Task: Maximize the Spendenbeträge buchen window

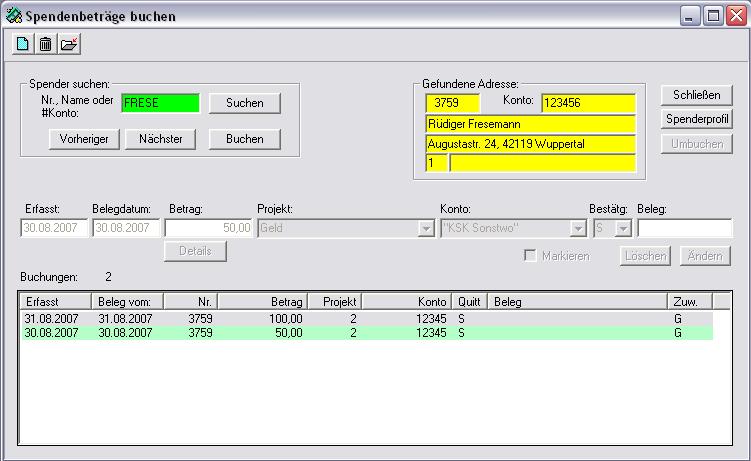Action: tap(713, 16)
